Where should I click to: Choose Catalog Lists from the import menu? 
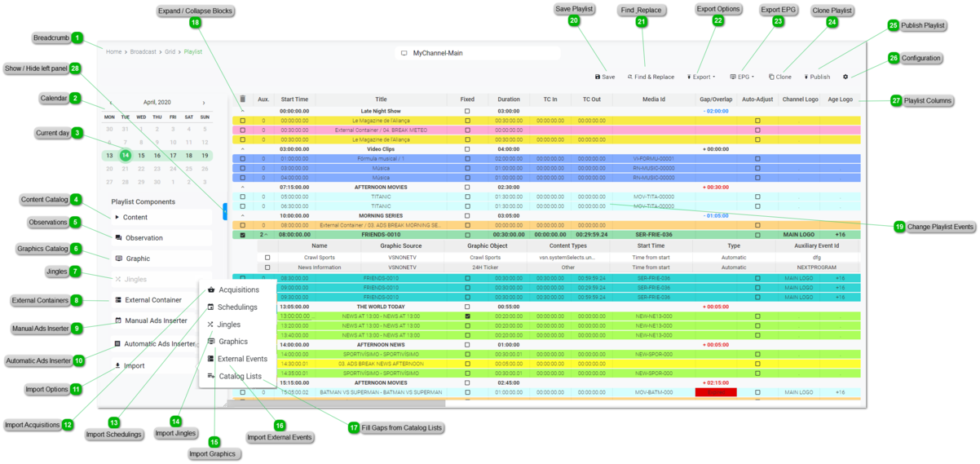(239, 376)
